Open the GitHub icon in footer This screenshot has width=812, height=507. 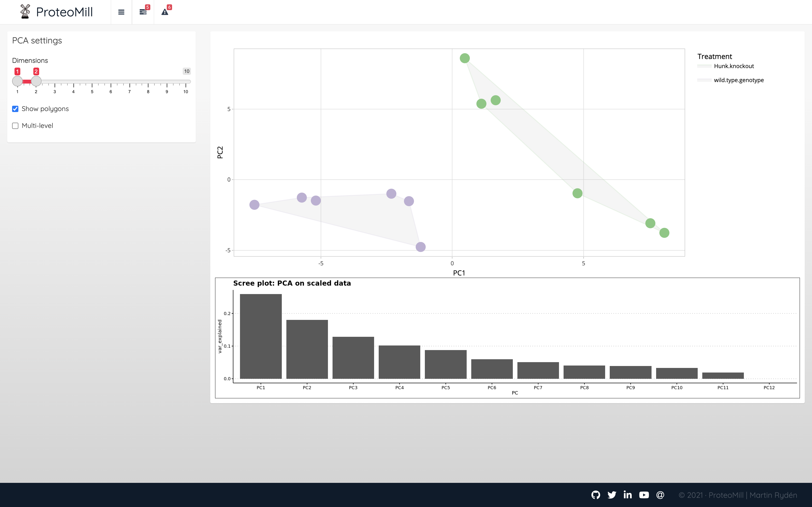point(595,495)
